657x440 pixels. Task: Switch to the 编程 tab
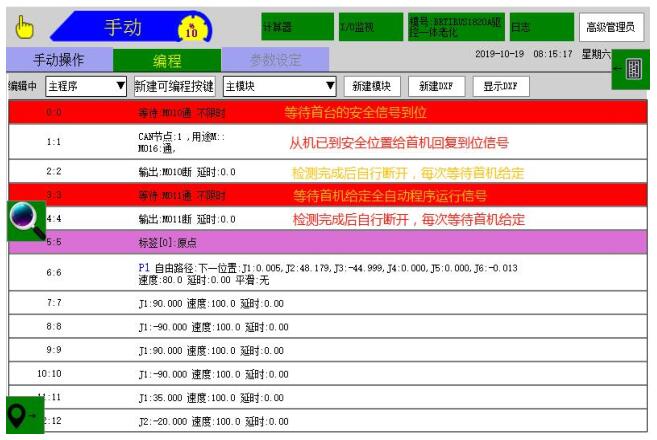167,61
